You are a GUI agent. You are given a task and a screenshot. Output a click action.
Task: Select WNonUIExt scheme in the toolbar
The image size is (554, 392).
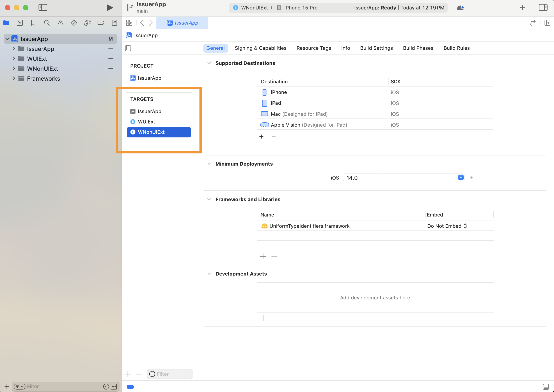tap(251, 8)
